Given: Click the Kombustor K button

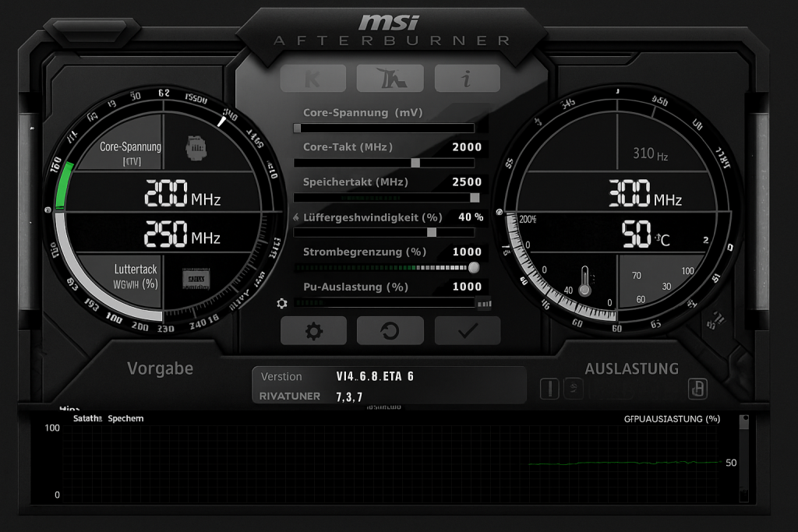Looking at the screenshot, I should point(312,78).
